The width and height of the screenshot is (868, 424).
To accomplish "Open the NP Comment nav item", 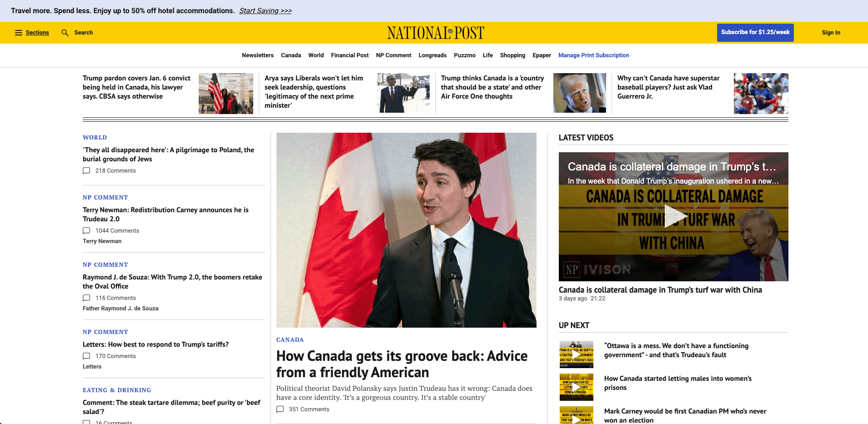I will pos(393,55).
